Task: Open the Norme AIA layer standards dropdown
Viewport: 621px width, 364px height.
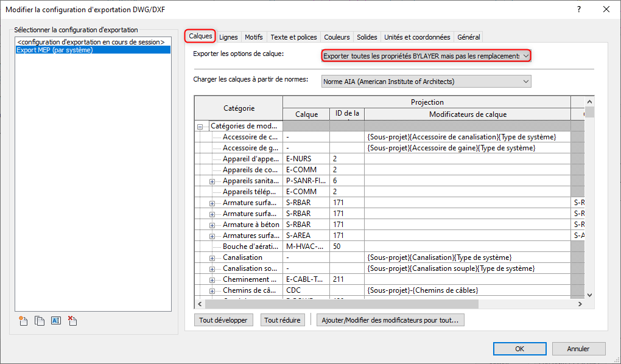Action: tap(426, 82)
